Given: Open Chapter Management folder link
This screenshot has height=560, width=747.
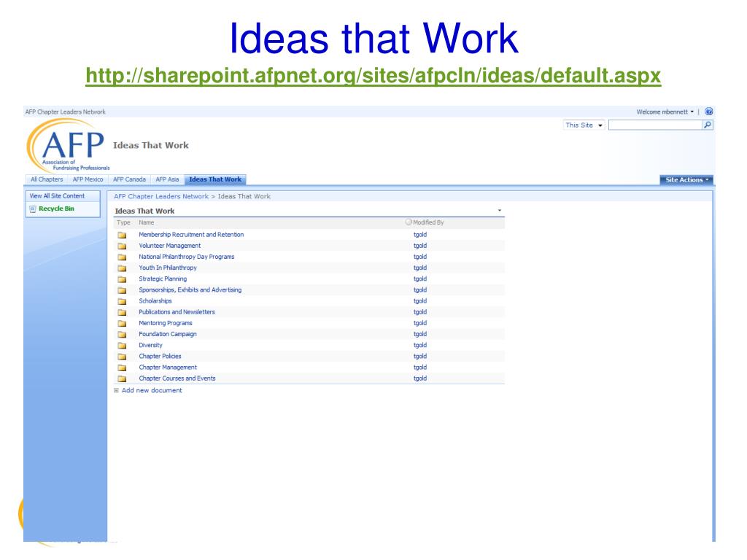Looking at the screenshot, I should 168,367.
